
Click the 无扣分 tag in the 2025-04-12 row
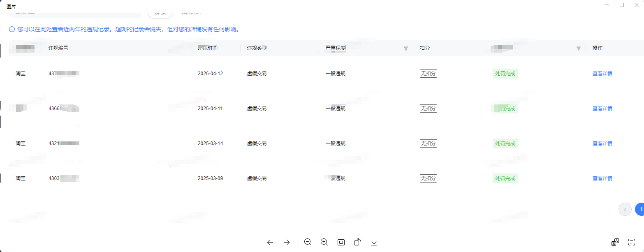point(428,74)
